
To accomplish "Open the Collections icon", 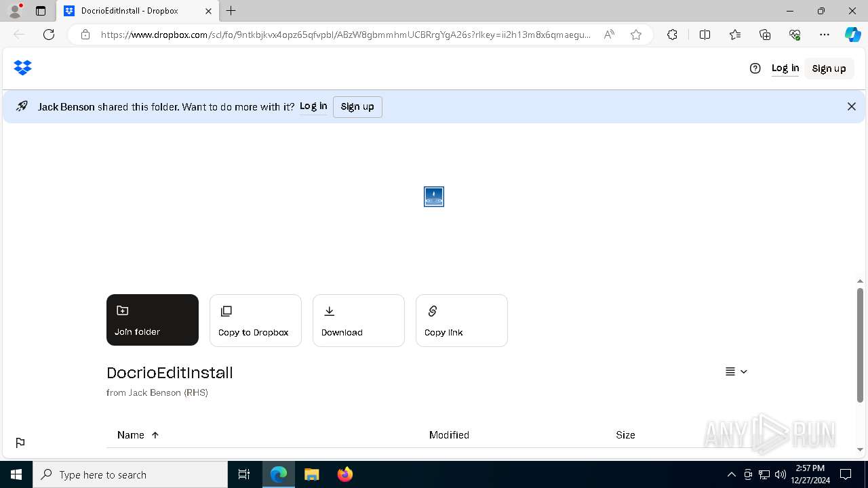I will point(765,35).
